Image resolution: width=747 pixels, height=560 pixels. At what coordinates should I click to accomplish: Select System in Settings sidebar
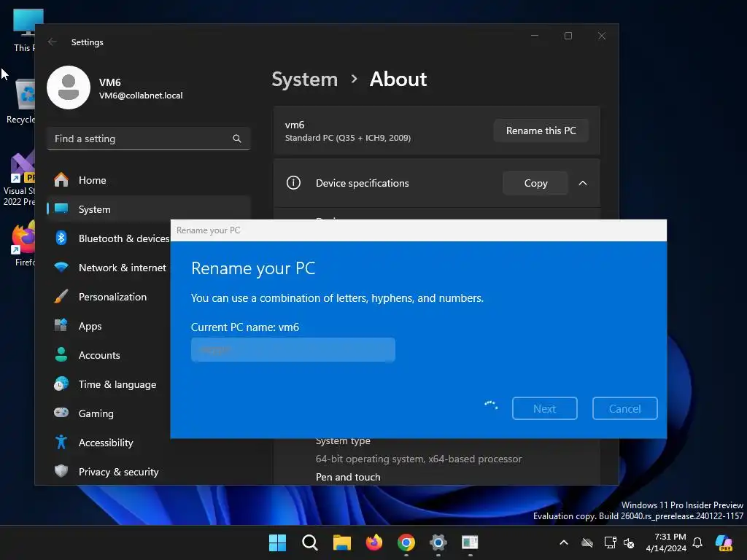(x=148, y=209)
